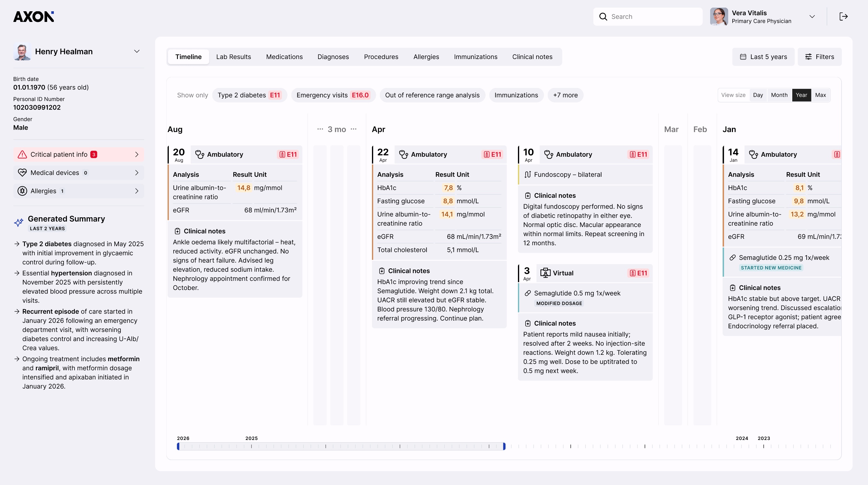Screen dimensions: 868x485
Task: Click the right handle of timeline range slider
Action: pos(504,446)
